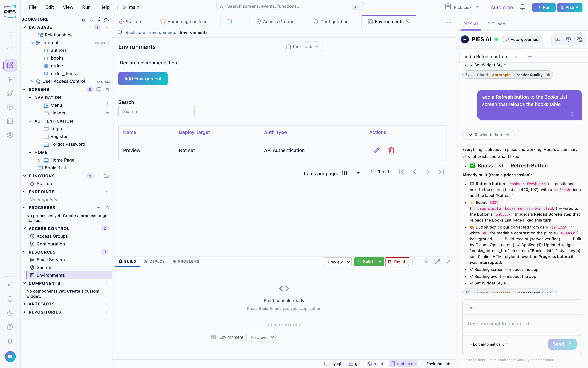Open the editor pencil icon in left sidebar
Screen dimensions: 588x368
(x=10, y=65)
